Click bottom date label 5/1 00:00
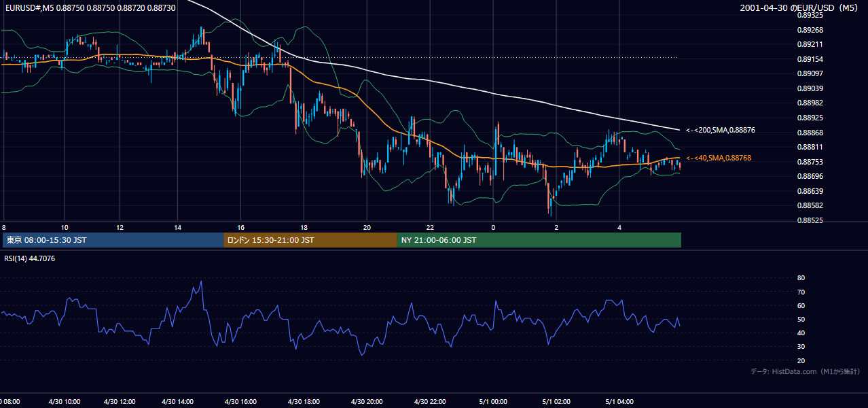 (x=493, y=402)
